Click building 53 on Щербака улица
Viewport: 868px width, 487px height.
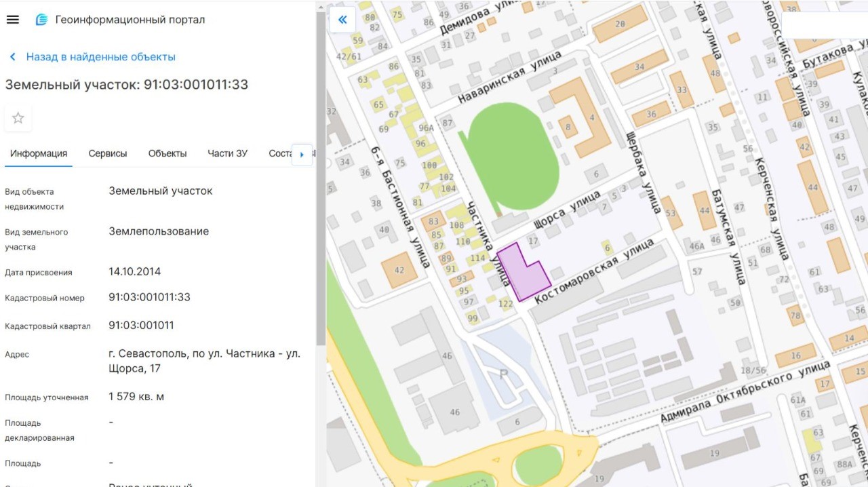click(x=671, y=214)
